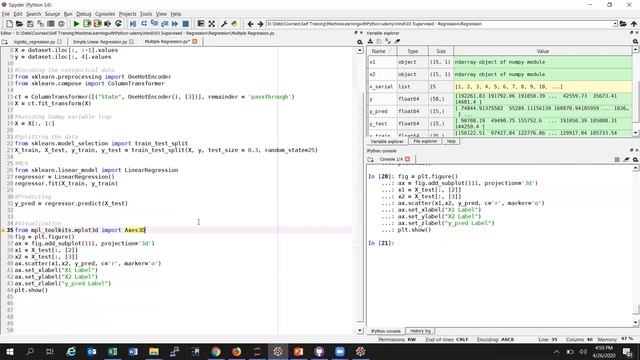The width and height of the screenshot is (640, 360).
Task: Open the Variable explorer search magnifier icon
Action: [636, 41]
